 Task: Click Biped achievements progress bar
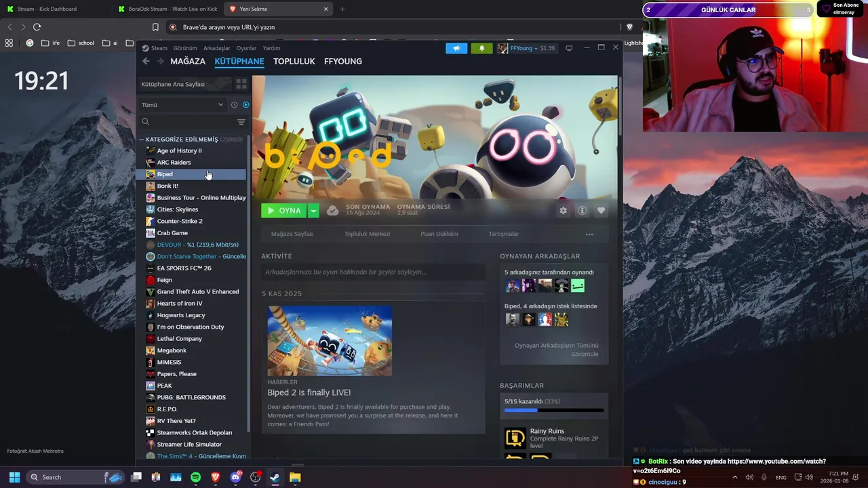[554, 410]
